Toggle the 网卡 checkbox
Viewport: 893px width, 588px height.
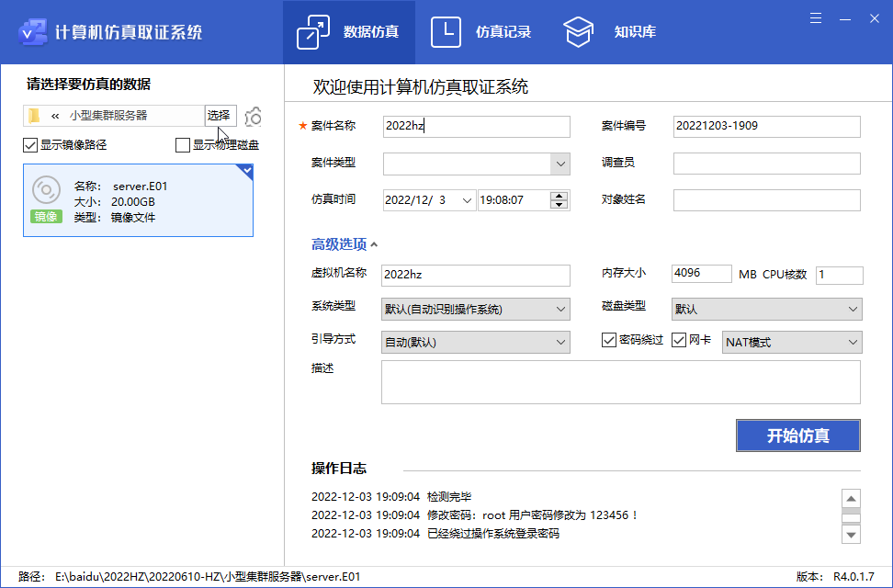(x=678, y=340)
